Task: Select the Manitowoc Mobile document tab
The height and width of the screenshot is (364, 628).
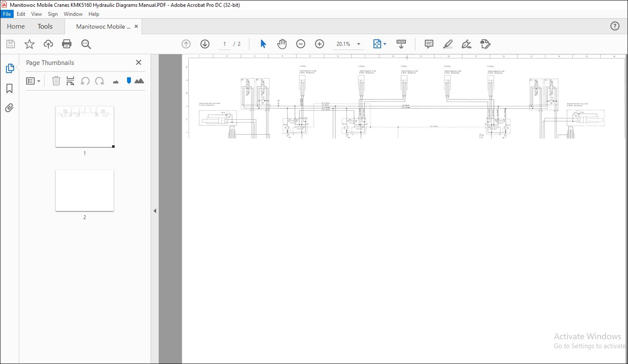Action: tap(103, 26)
